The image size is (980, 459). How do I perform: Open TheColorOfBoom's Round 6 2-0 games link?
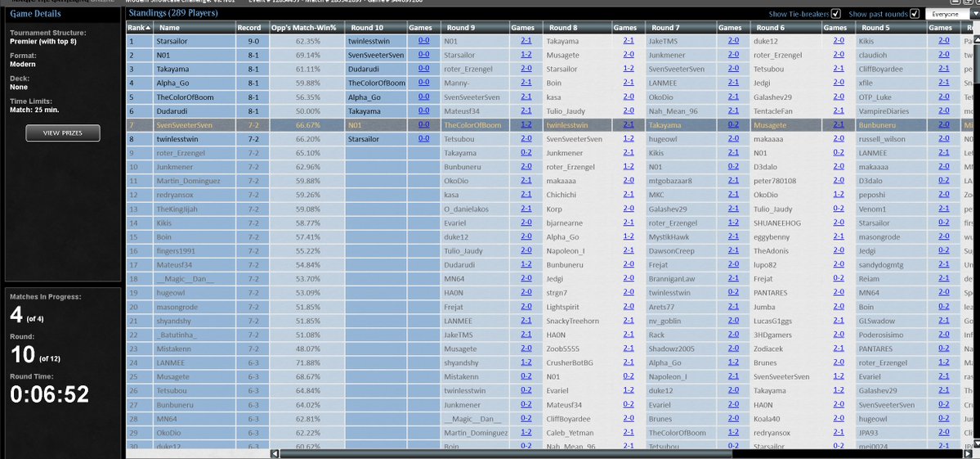[838, 97]
